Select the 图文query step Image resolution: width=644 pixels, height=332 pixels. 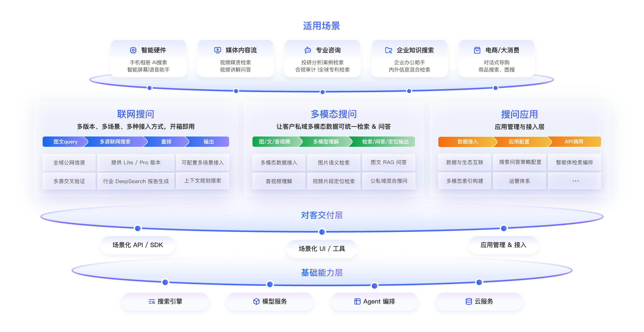(x=65, y=142)
